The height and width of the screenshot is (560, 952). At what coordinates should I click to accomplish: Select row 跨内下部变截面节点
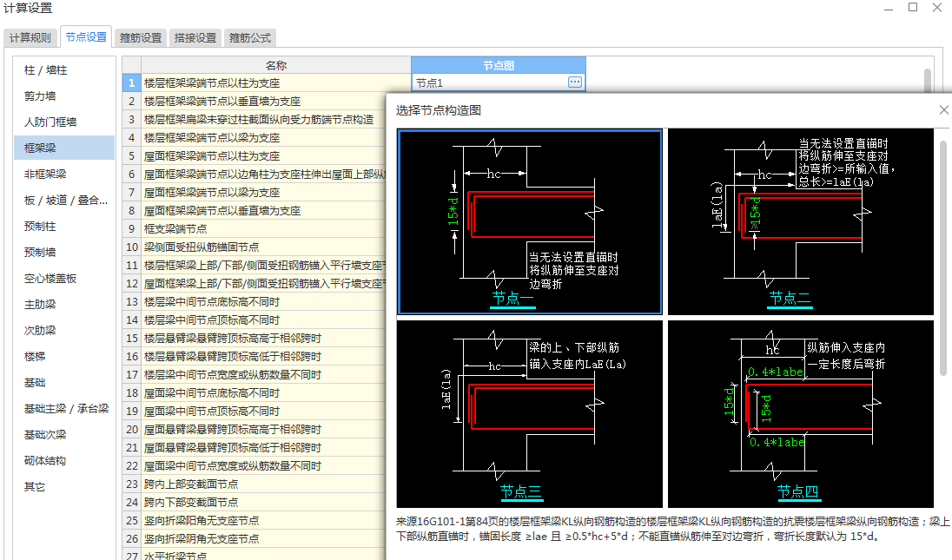[x=263, y=502]
